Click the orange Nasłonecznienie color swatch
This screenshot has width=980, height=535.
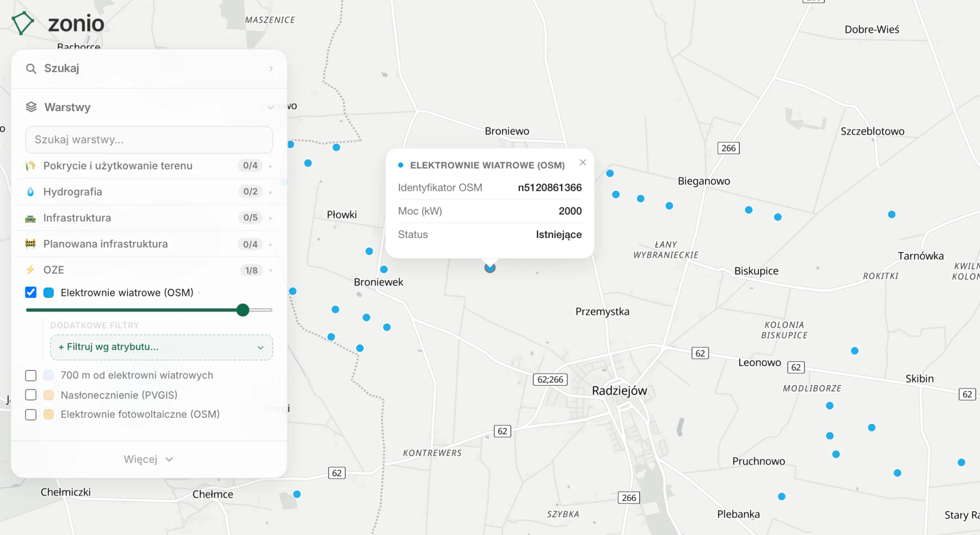click(x=48, y=395)
